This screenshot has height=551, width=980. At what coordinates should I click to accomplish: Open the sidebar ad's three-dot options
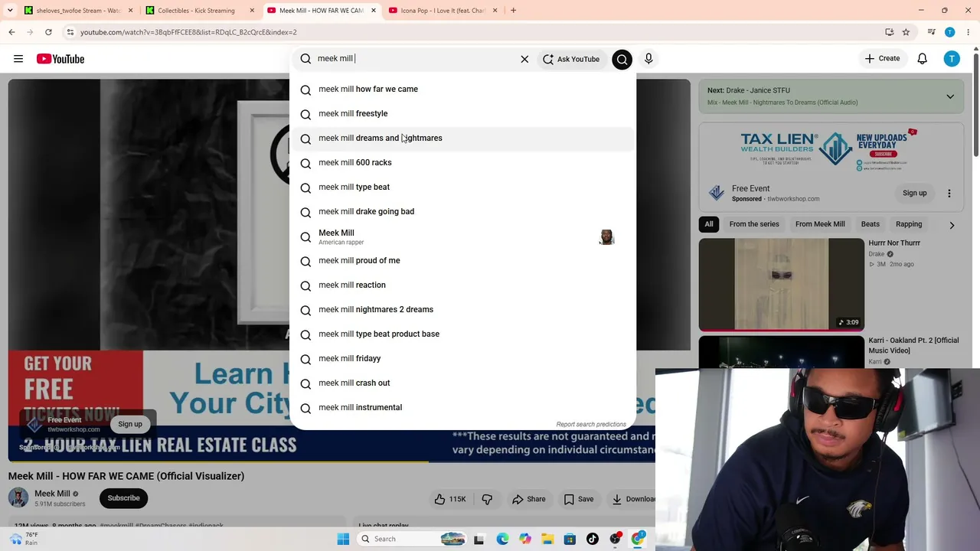tap(949, 194)
